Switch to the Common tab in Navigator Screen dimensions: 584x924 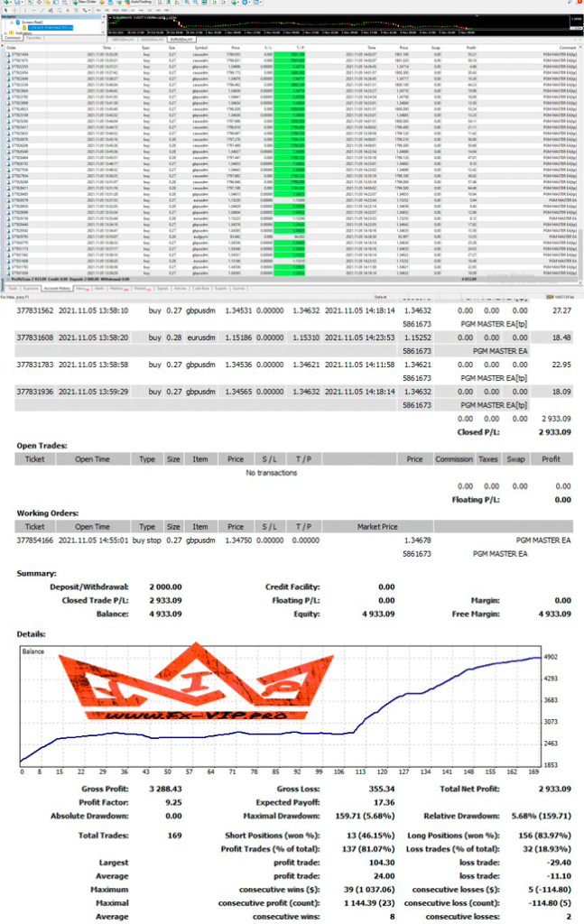point(14,39)
